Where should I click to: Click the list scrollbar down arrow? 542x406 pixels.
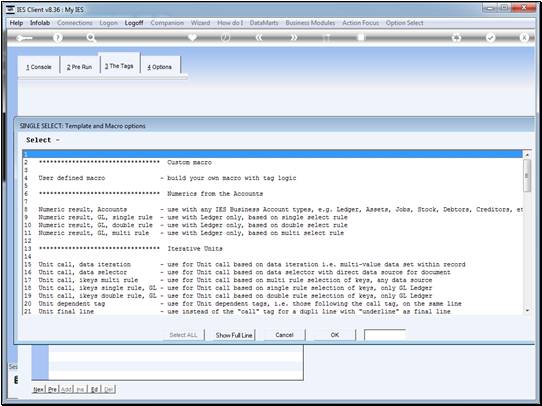pyautogui.click(x=527, y=310)
